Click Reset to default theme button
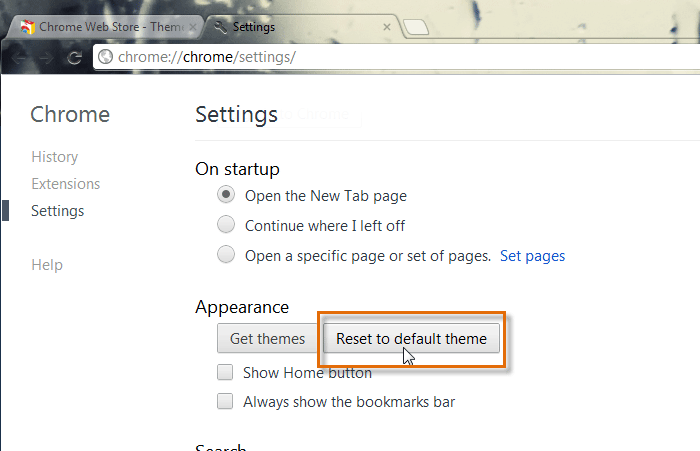This screenshot has height=451, width=700. [x=411, y=338]
